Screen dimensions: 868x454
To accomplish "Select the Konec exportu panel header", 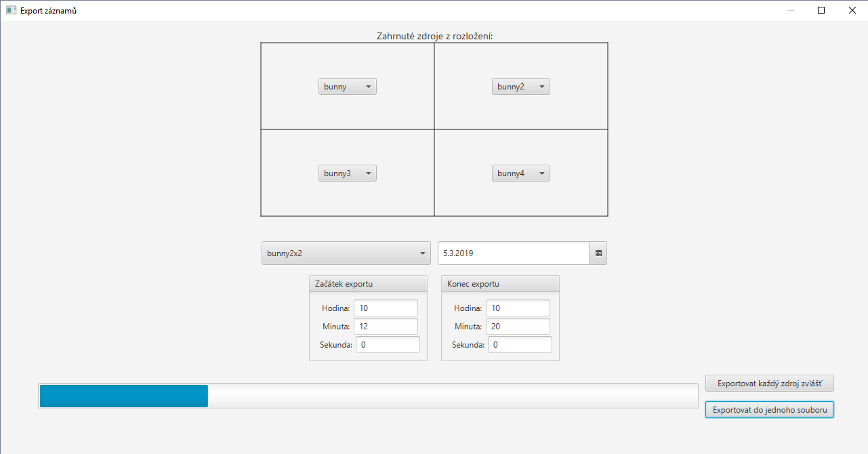I will click(500, 284).
